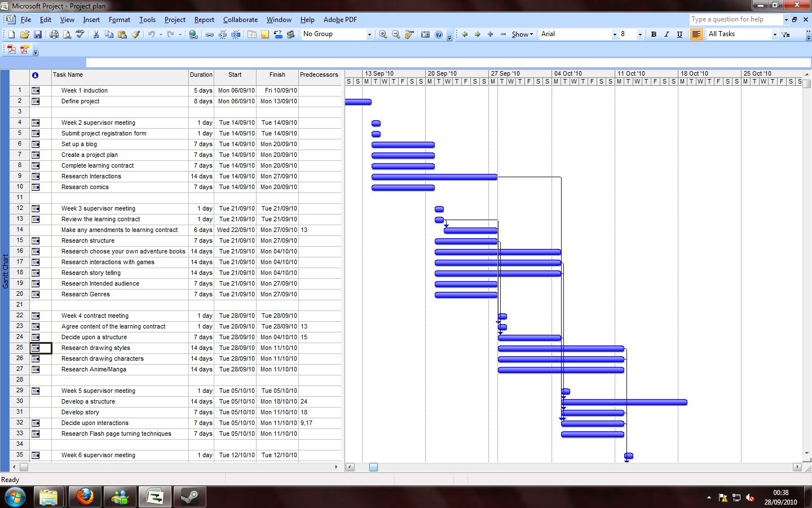812x508 pixels.
Task: Save the project with the floppy disk icon
Action: (38, 34)
